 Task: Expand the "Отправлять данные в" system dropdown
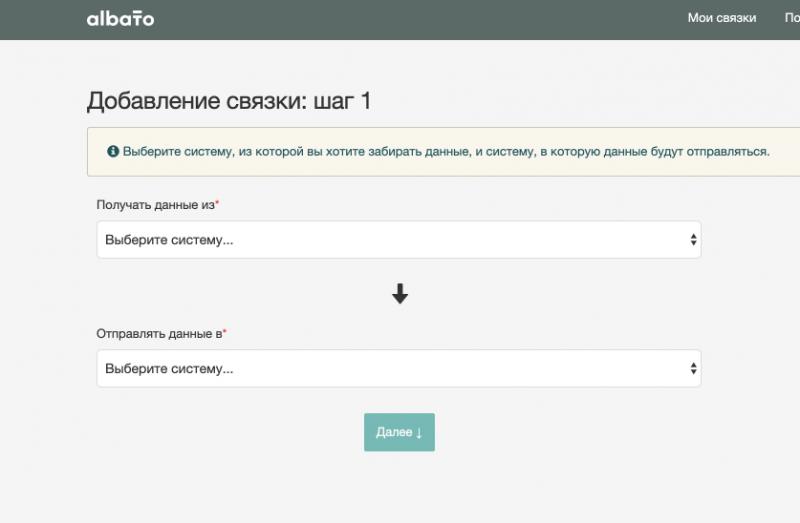tap(398, 368)
